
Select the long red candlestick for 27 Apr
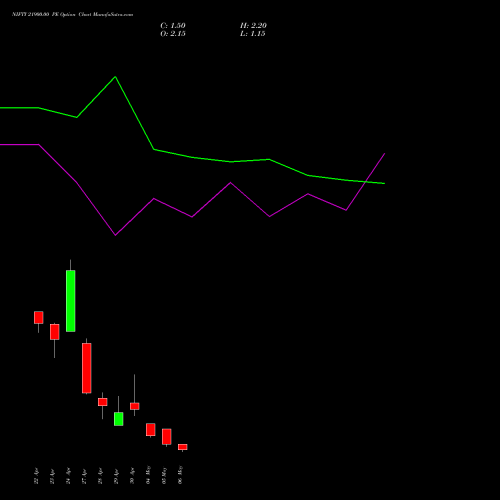pos(87,368)
